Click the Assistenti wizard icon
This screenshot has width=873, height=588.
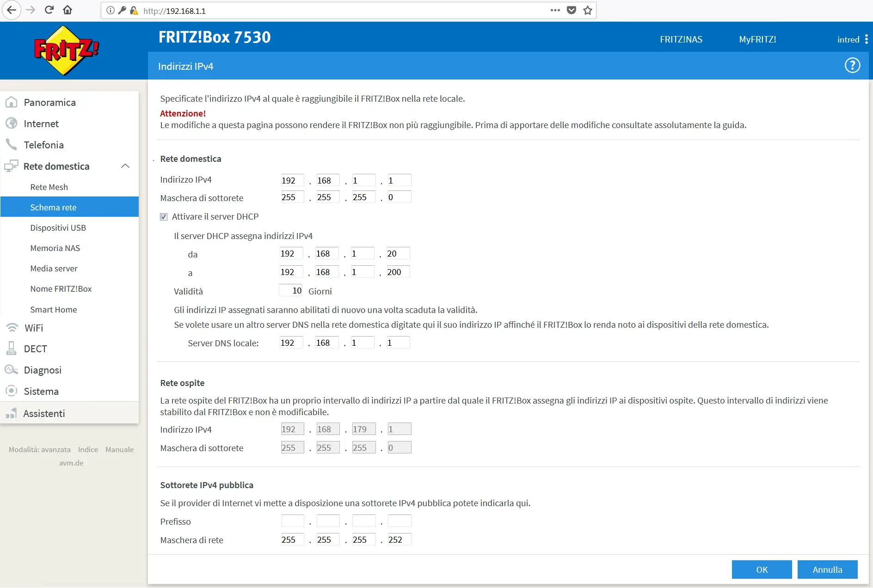12,413
